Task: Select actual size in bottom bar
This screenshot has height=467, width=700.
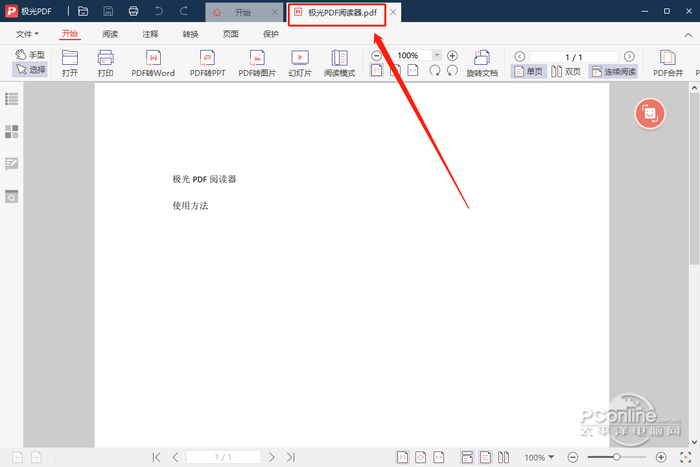Action: click(402, 457)
